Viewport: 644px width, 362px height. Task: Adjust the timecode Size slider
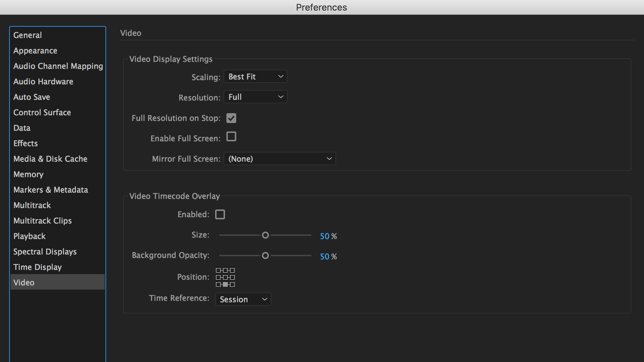point(265,235)
